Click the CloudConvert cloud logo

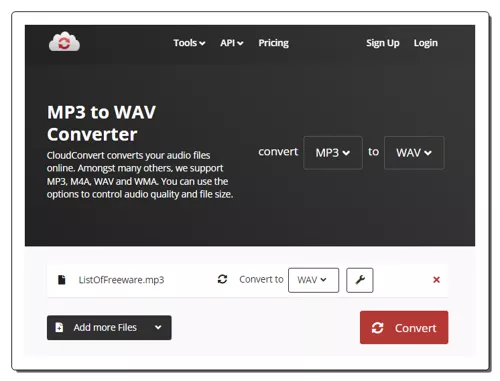pyautogui.click(x=64, y=41)
